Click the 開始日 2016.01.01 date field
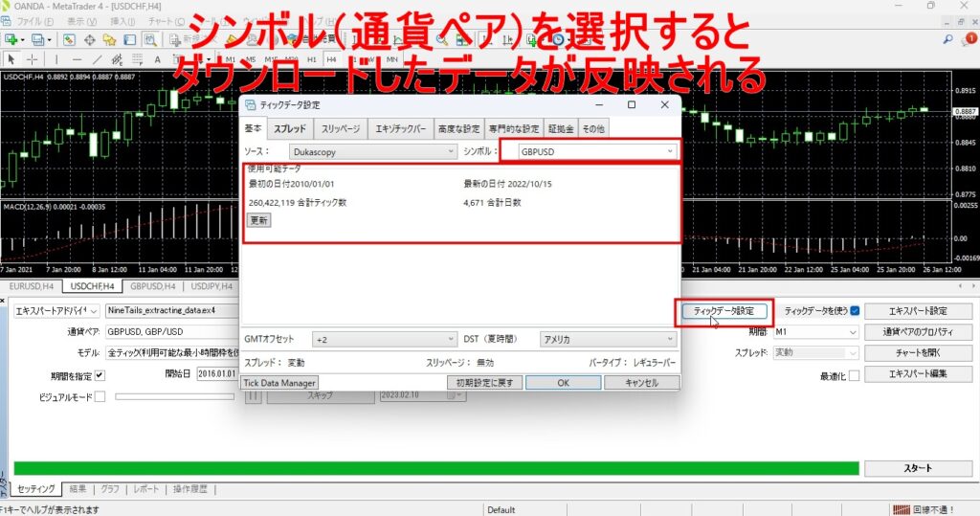The height and width of the screenshot is (516, 980). point(217,373)
